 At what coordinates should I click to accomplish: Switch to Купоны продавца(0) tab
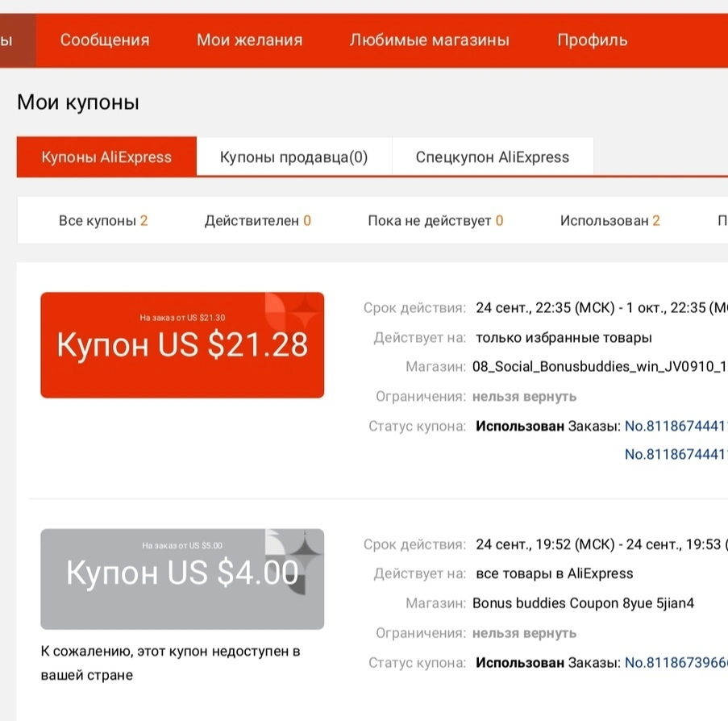coord(294,157)
